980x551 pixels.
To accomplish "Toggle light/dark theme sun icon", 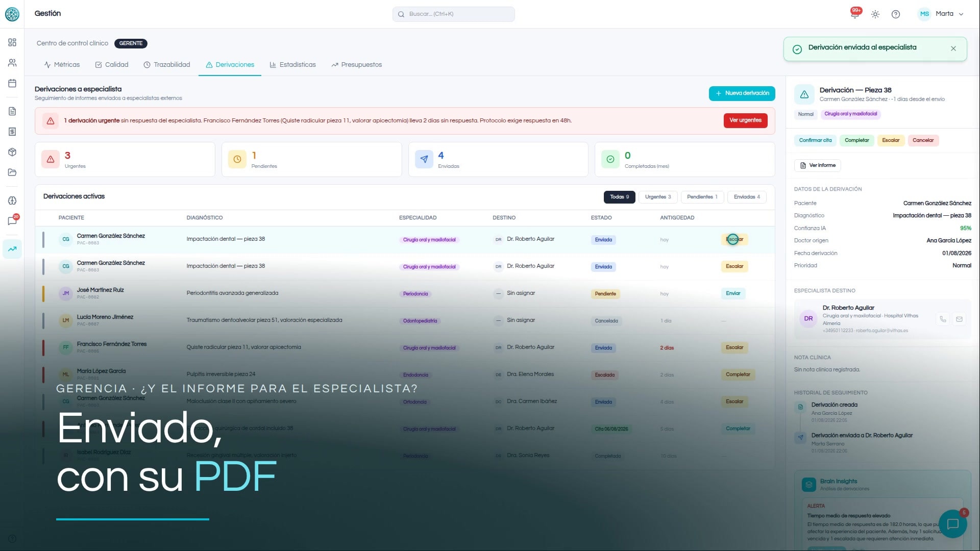I will tap(875, 14).
